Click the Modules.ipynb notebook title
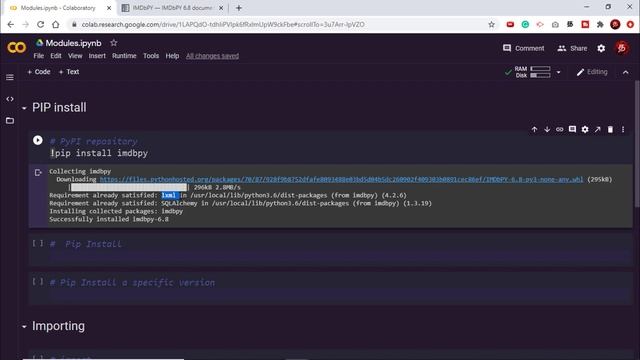The height and width of the screenshot is (360, 640). click(x=73, y=43)
